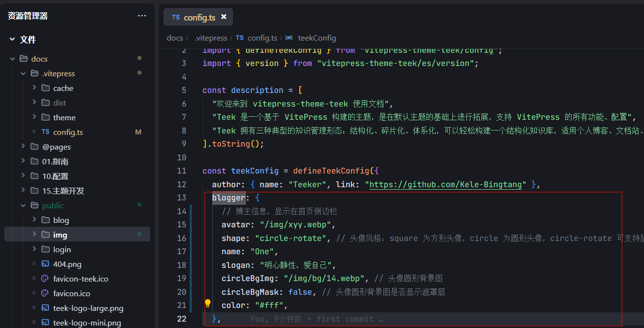Collapse the docs folder chevron

[x=12, y=59]
